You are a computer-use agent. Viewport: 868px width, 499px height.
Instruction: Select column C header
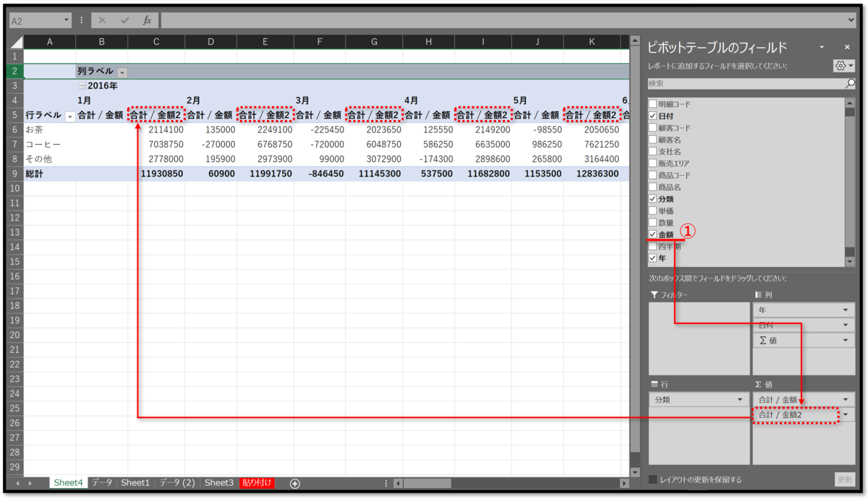pyautogui.click(x=156, y=42)
